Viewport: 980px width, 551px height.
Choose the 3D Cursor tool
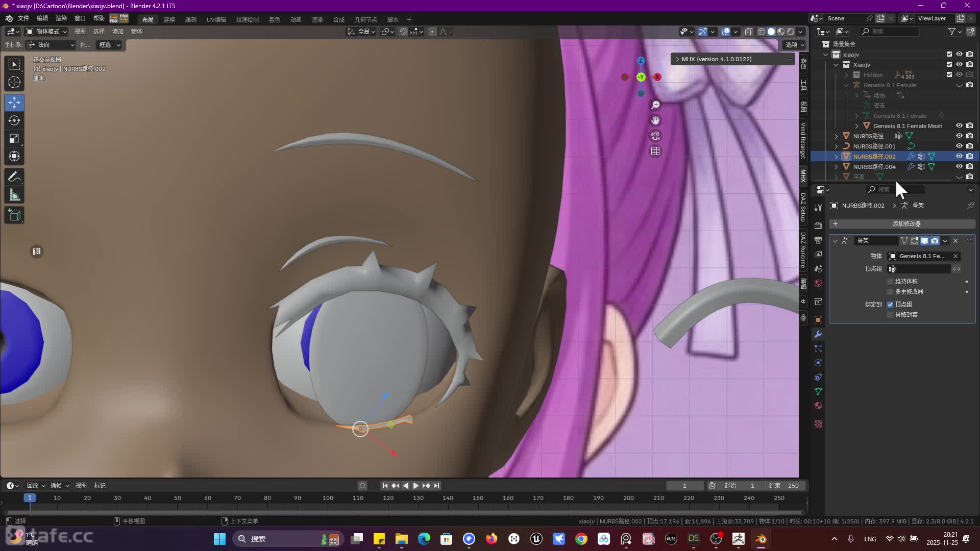[x=14, y=82]
